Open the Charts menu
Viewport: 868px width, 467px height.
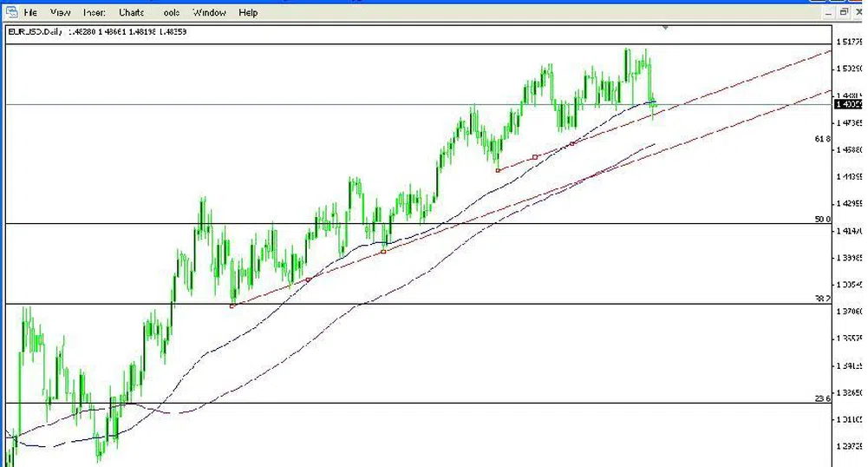(x=132, y=13)
